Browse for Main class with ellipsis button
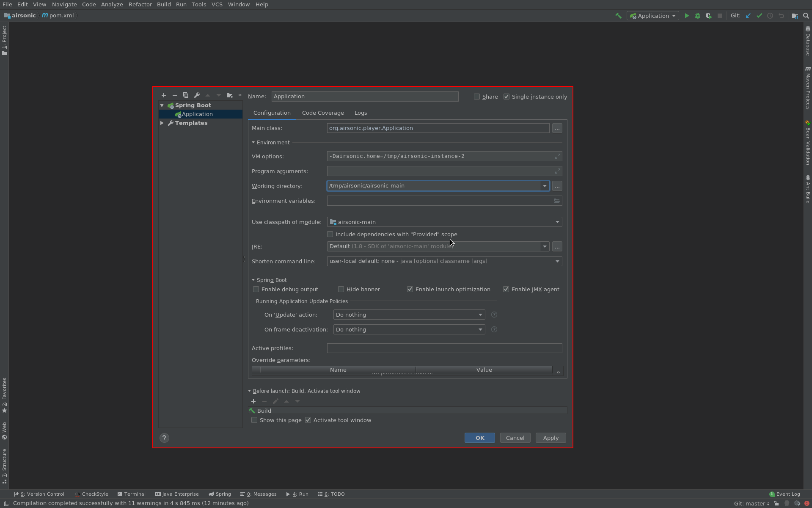 coord(557,128)
